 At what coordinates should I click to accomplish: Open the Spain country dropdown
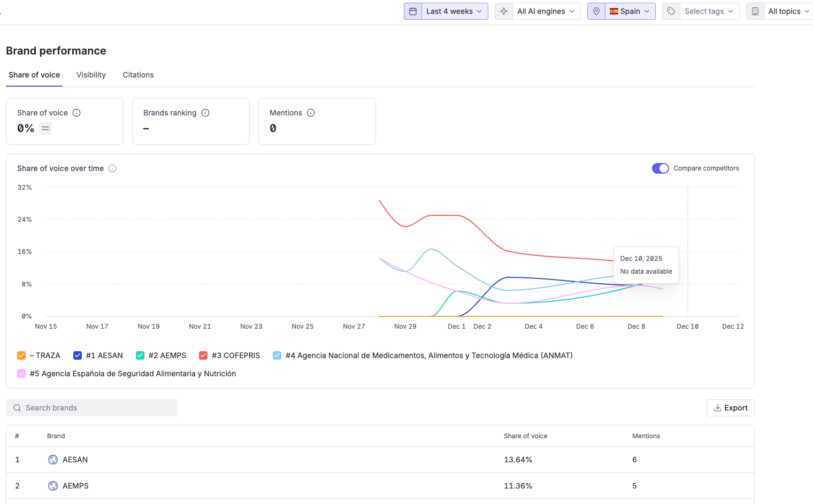630,11
